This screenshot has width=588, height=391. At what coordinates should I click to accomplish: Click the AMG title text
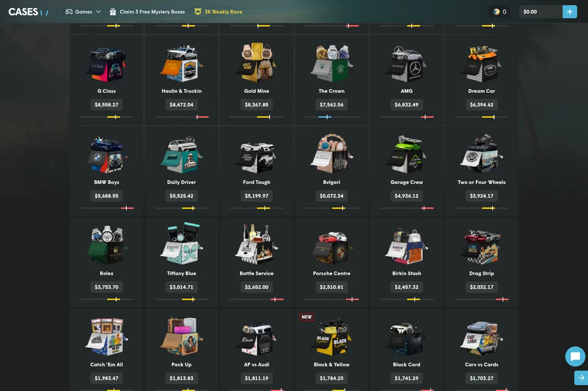(x=407, y=91)
